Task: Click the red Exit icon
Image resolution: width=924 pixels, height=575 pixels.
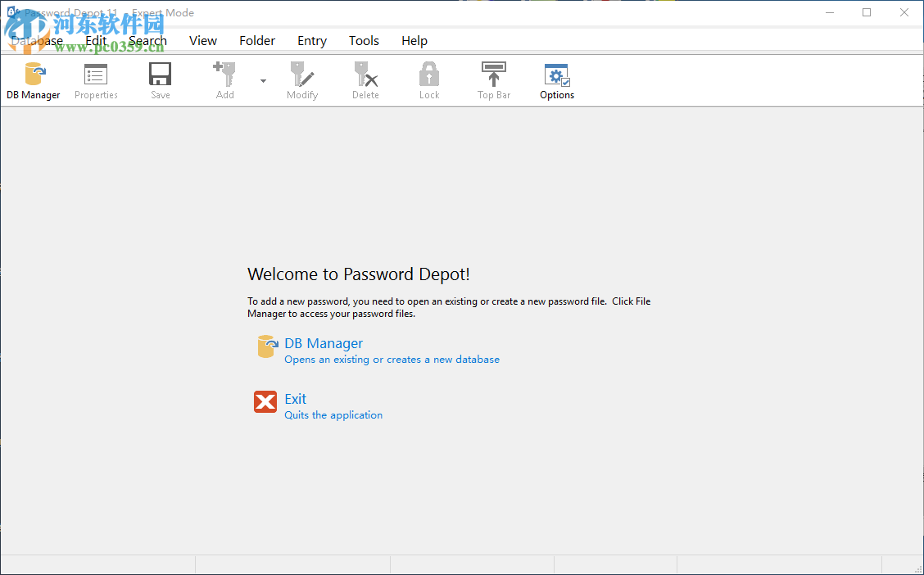Action: tap(265, 401)
